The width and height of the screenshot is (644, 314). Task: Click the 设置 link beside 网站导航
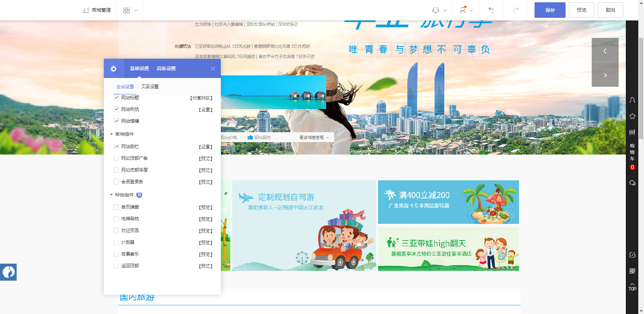(x=206, y=110)
